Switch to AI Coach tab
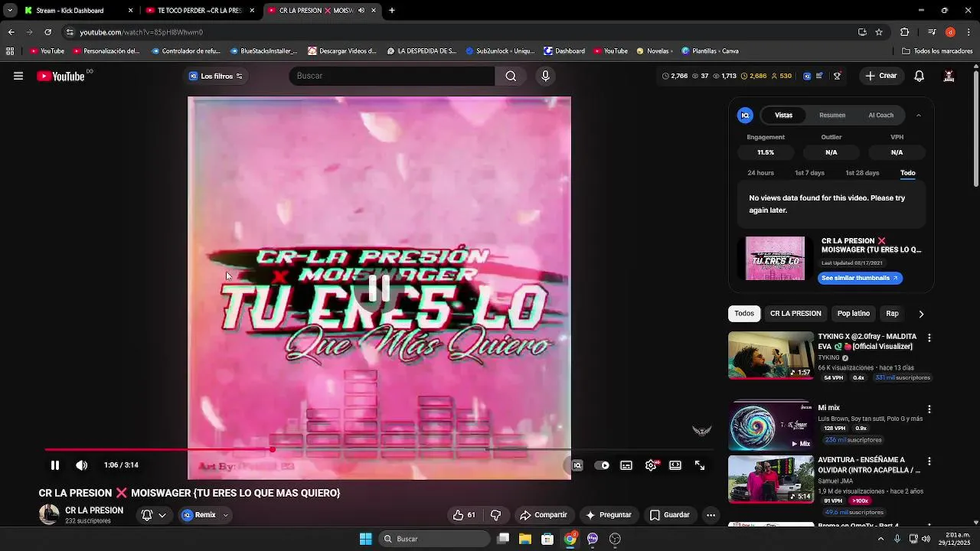This screenshot has height=551, width=980. pos(880,115)
